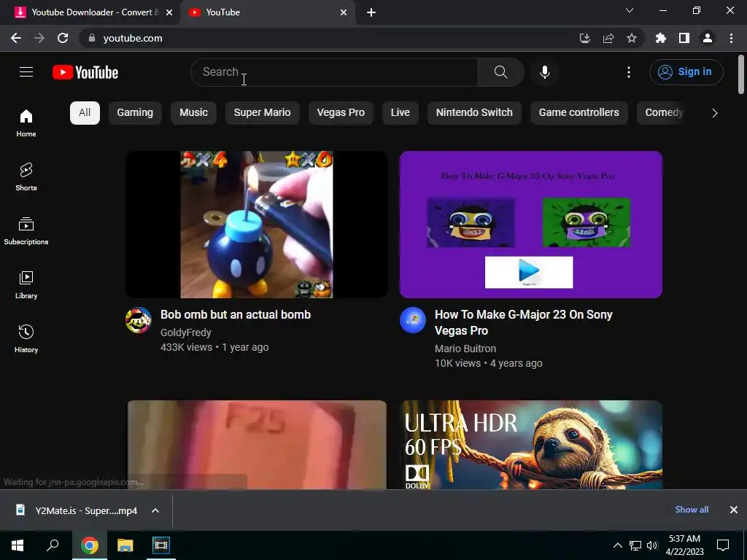Select the Comedy filter chip
The width and height of the screenshot is (747, 560).
coord(664,113)
